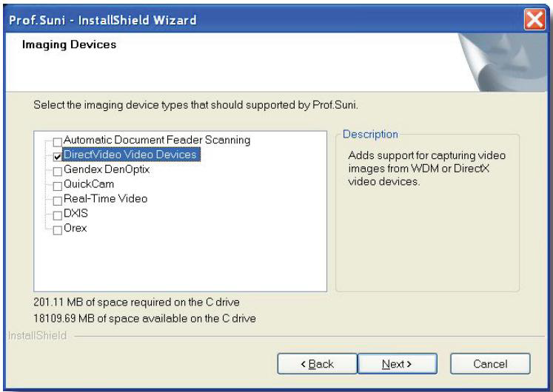Viewport: 553px width, 392px height.
Task: Select the Orex list entry
Action: pos(75,229)
